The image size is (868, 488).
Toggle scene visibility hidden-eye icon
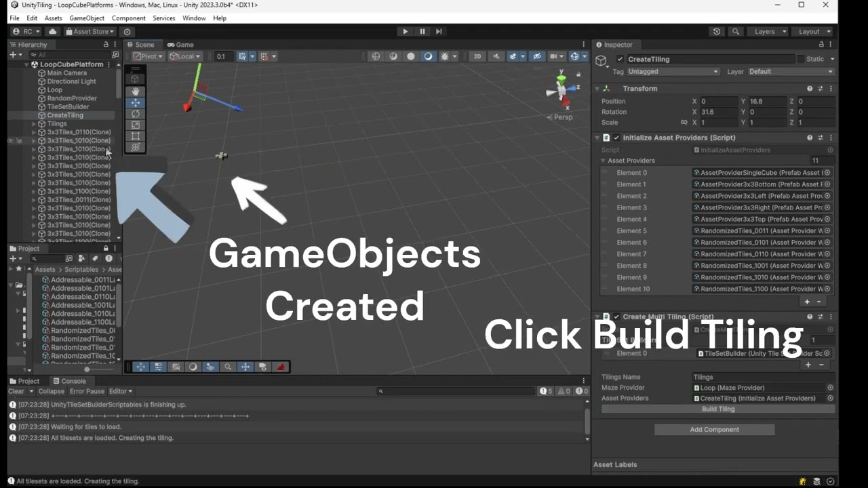click(x=538, y=56)
